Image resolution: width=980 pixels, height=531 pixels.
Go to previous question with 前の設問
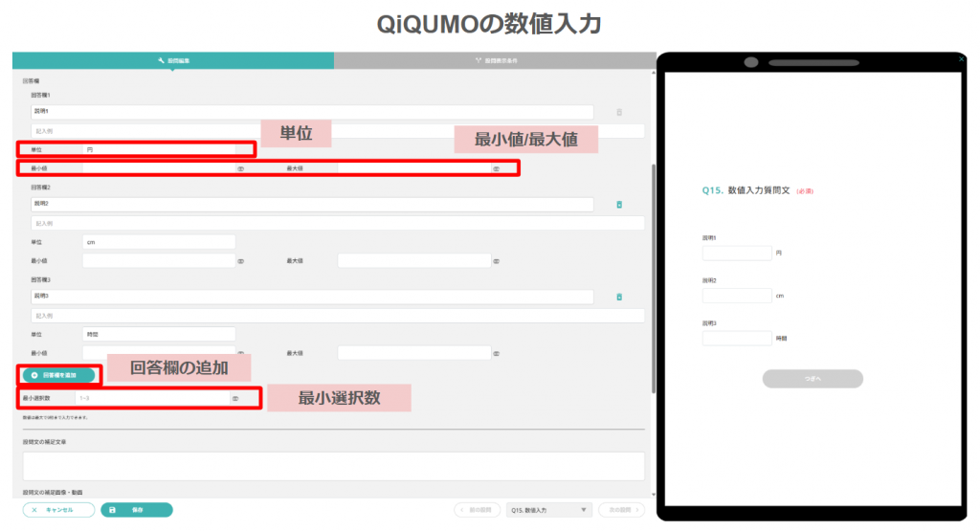pos(479,510)
